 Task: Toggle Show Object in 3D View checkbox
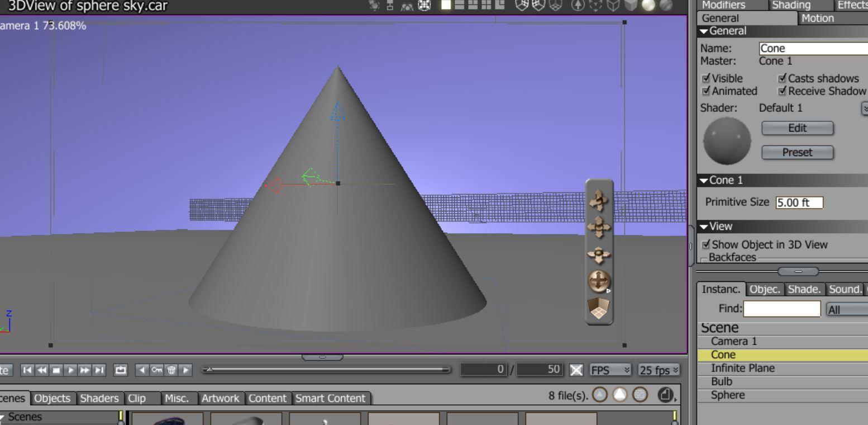pos(706,244)
